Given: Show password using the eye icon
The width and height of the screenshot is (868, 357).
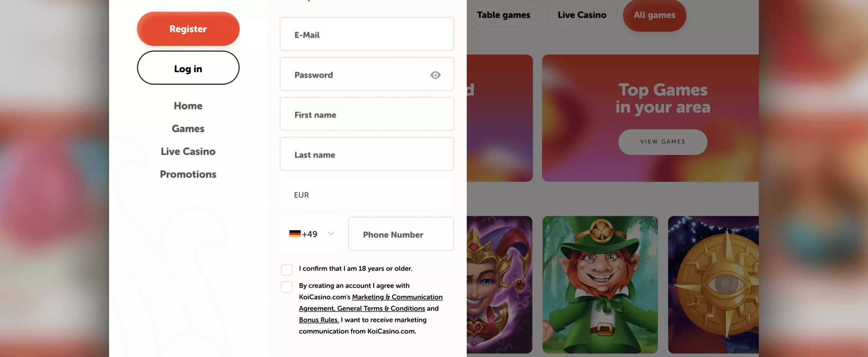Looking at the screenshot, I should point(435,75).
